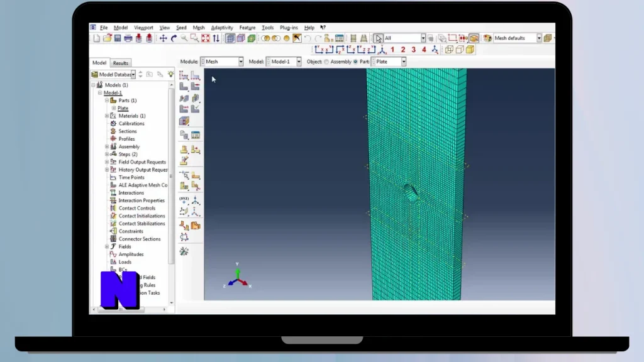The width and height of the screenshot is (644, 362).
Task: Expand the Steps (2) tree node
Action: pyautogui.click(x=107, y=155)
